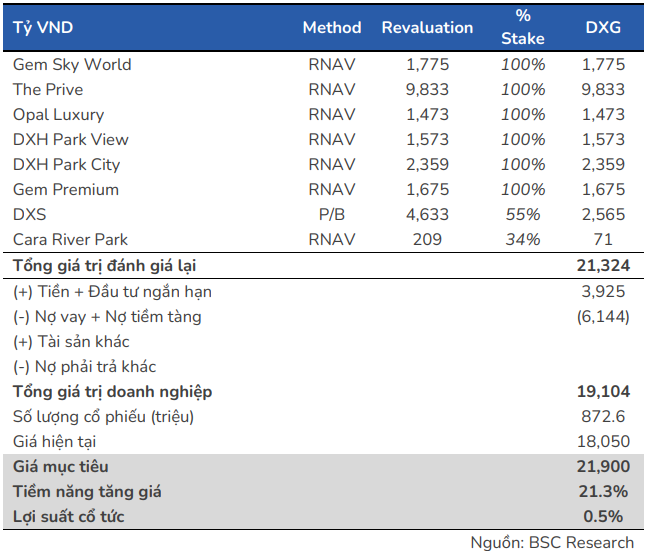
Task: Select the Tổng giá trị doanh nghiệp row
Action: point(112,391)
